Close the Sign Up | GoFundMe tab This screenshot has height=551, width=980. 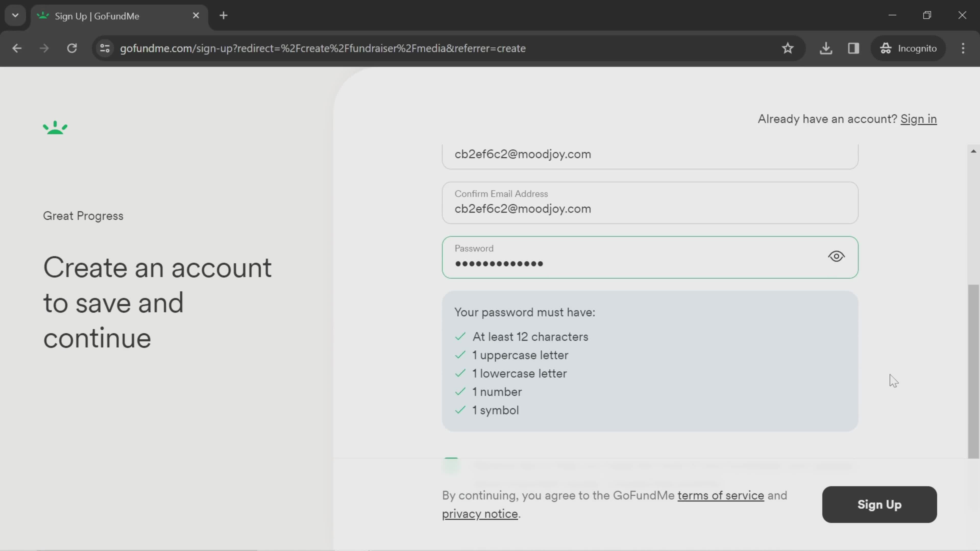(x=196, y=16)
